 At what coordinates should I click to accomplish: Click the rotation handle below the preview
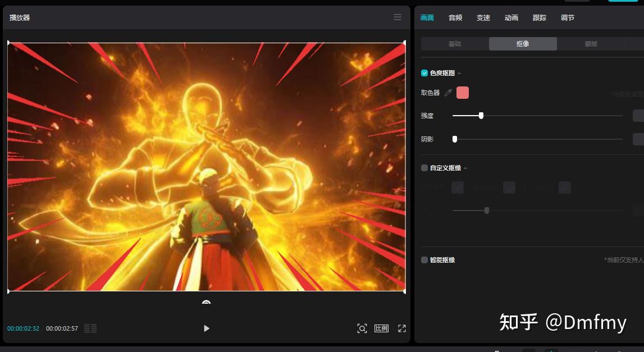206,302
